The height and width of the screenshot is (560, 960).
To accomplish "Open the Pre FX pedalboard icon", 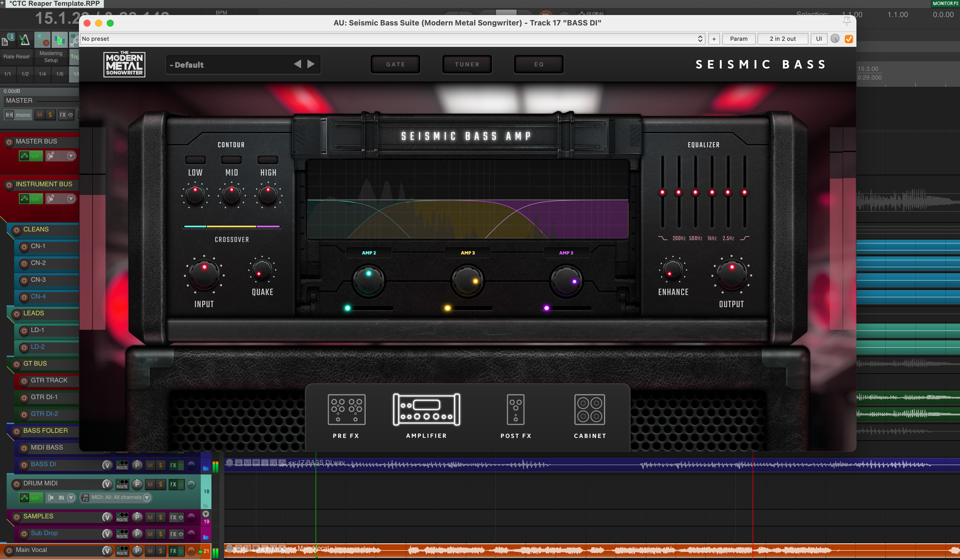I will (x=346, y=410).
